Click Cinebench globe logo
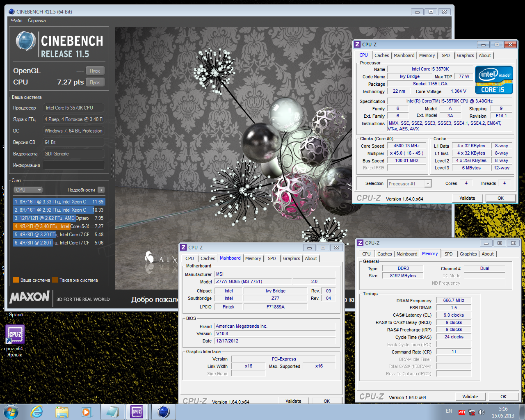The height and width of the screenshot is (420, 525). (26, 41)
